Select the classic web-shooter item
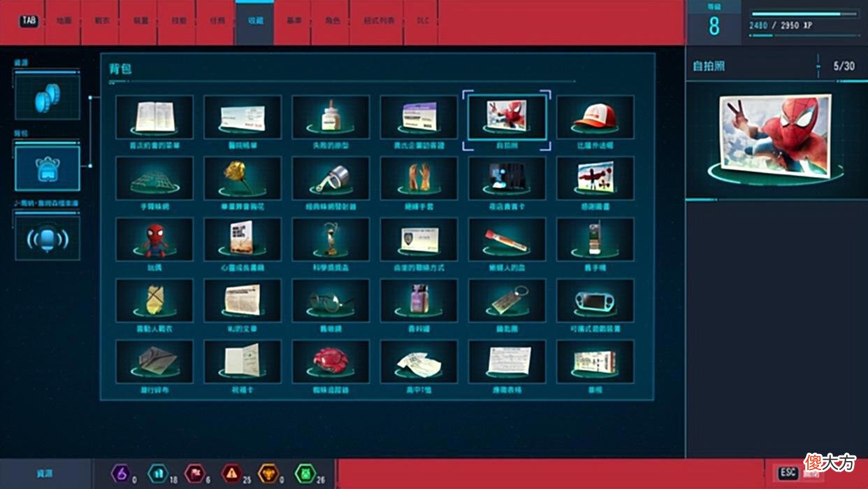The width and height of the screenshot is (868, 489). [331, 178]
